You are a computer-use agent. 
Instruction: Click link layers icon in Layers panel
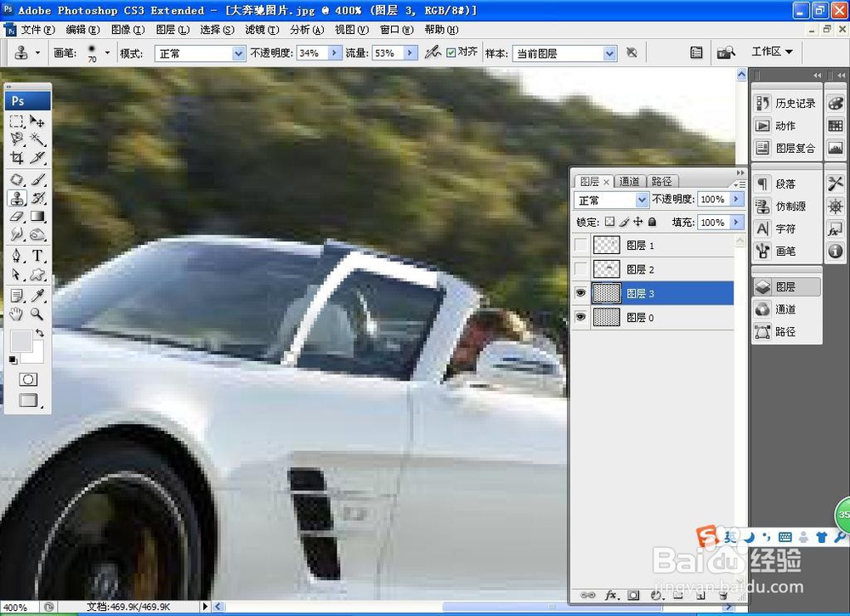pyautogui.click(x=587, y=595)
